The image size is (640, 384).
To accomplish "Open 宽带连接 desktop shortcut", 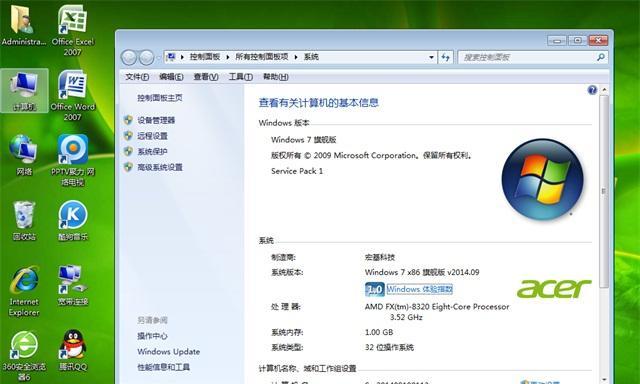I will coord(73,286).
